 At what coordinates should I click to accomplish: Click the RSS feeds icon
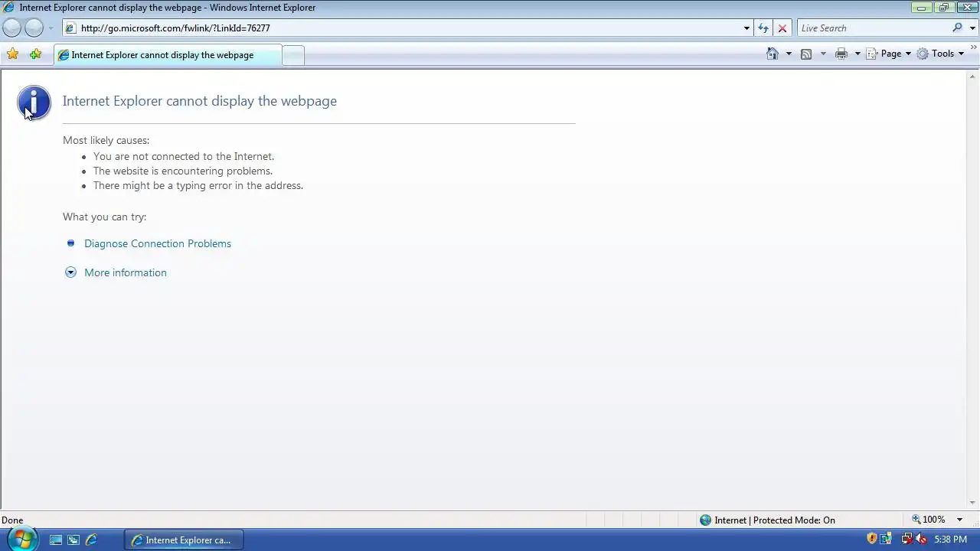(x=806, y=54)
